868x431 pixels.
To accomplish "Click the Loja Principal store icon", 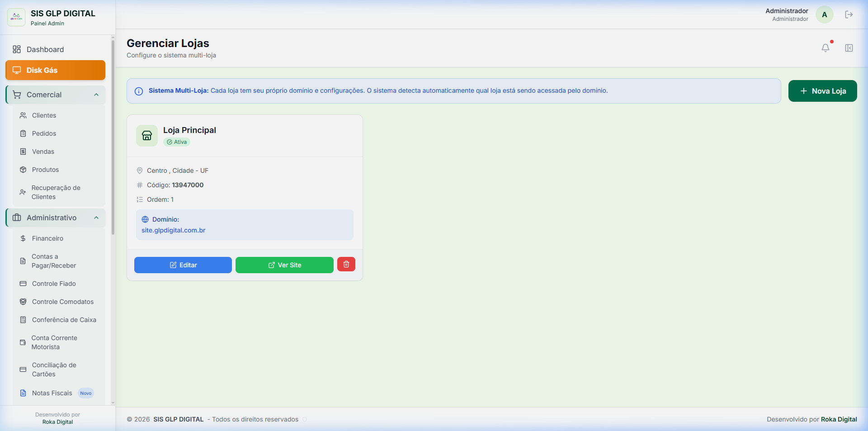I will [x=147, y=136].
